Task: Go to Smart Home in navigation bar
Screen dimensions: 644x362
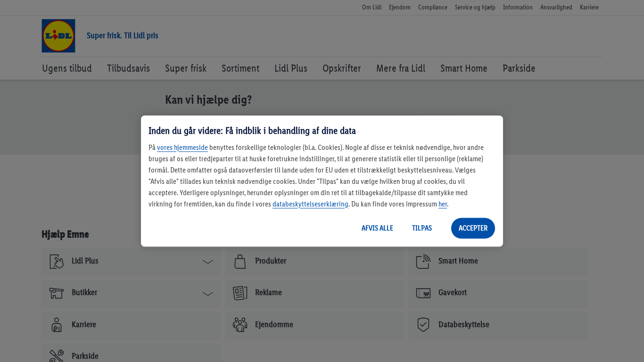Action: (x=464, y=69)
